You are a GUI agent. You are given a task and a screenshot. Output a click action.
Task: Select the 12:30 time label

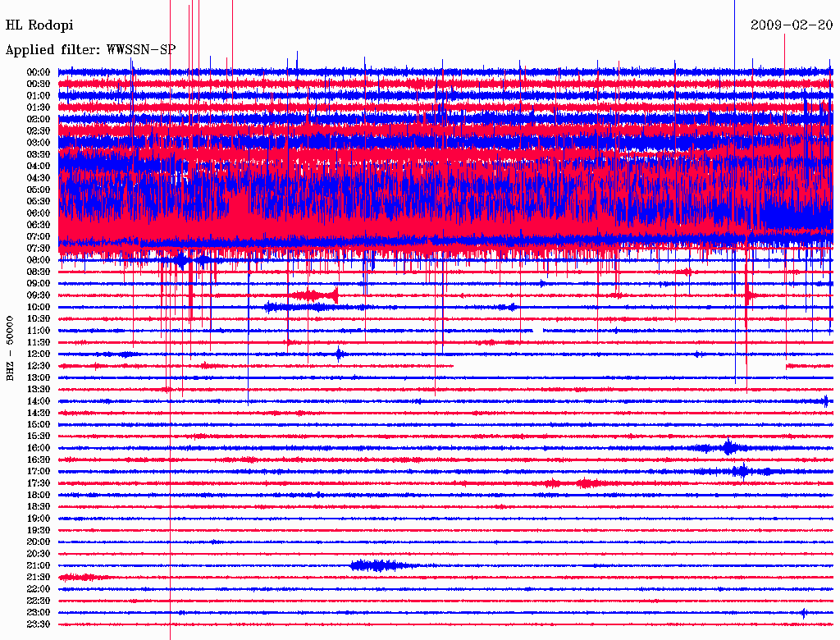coord(39,366)
